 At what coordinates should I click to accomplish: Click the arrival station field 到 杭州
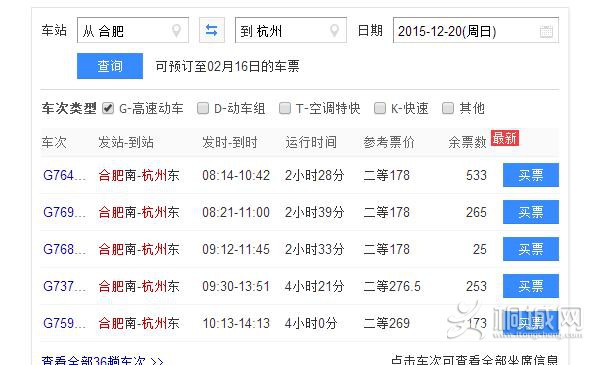tap(290, 30)
